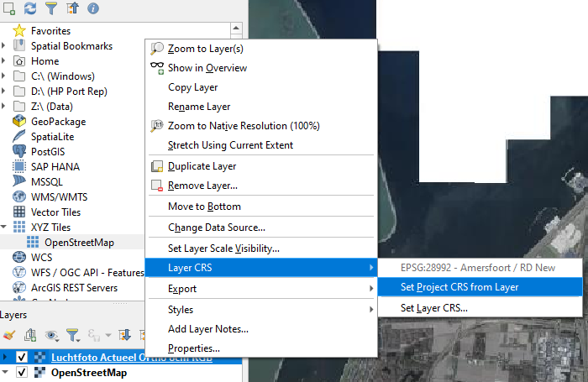
Task: Click the XYZ Tiles label
Action: point(50,228)
